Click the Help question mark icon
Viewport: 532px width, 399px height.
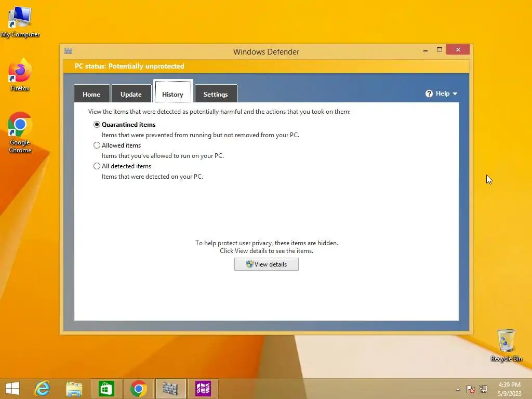(x=429, y=94)
